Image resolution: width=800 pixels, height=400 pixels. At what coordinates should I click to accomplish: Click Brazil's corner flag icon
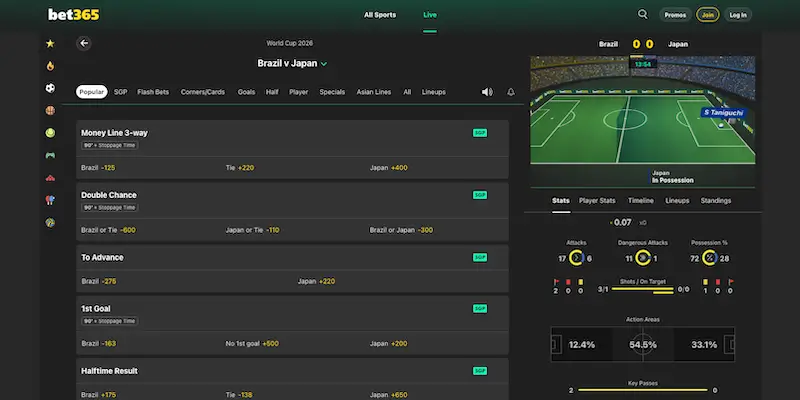[x=556, y=282]
